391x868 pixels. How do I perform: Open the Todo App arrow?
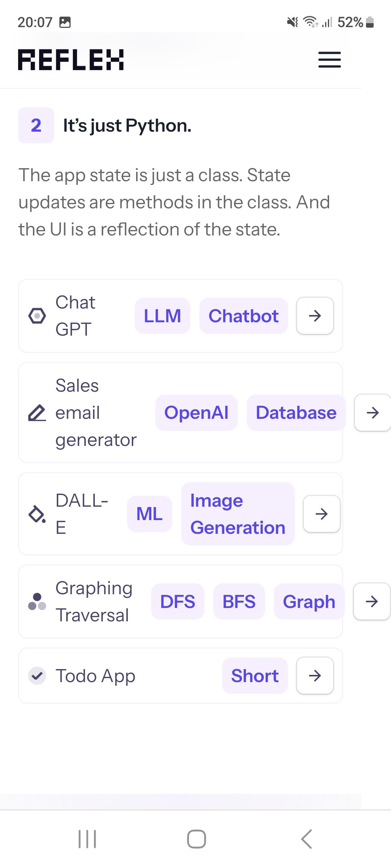point(315,676)
